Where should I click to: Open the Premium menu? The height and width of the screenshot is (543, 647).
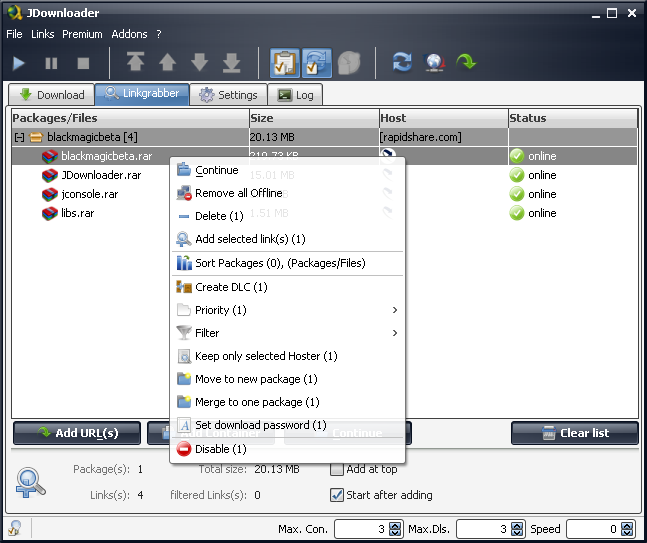(x=82, y=34)
